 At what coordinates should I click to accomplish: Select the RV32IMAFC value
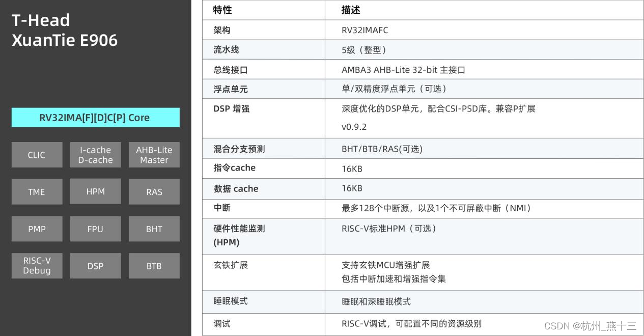(x=365, y=30)
